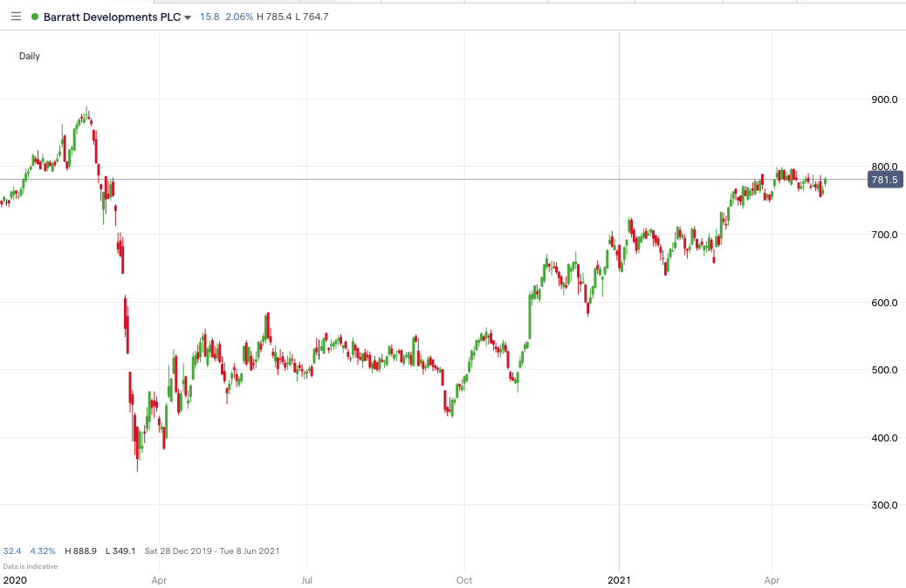The width and height of the screenshot is (906, 588).
Task: Click the 32.4 range change value
Action: (x=10, y=550)
